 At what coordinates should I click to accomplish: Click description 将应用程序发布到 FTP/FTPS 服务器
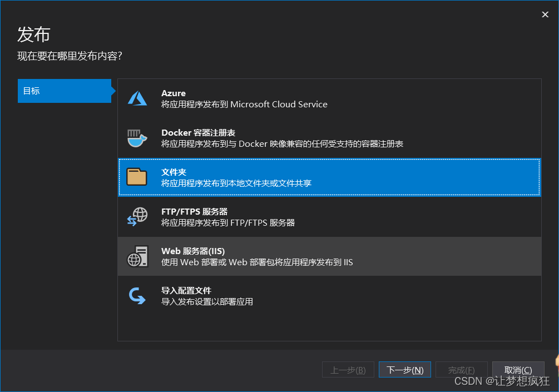(228, 223)
